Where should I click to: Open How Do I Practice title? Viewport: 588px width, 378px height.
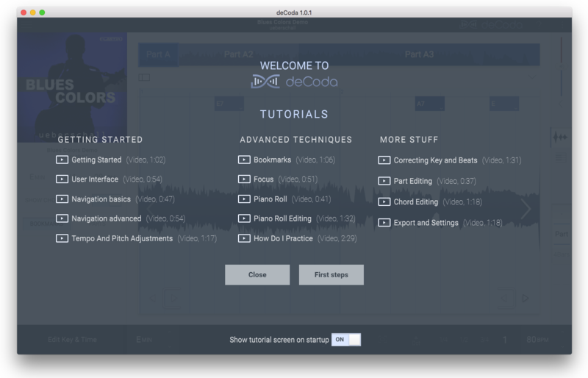[x=283, y=238]
